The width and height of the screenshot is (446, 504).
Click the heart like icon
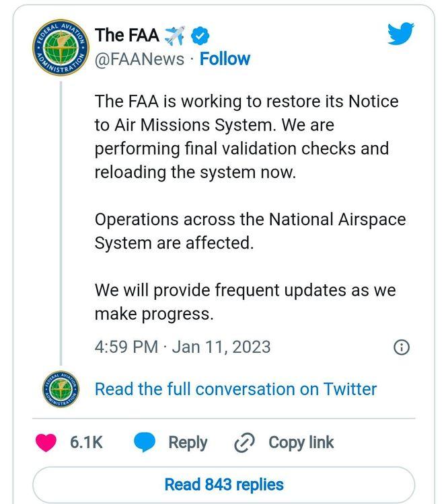point(47,442)
